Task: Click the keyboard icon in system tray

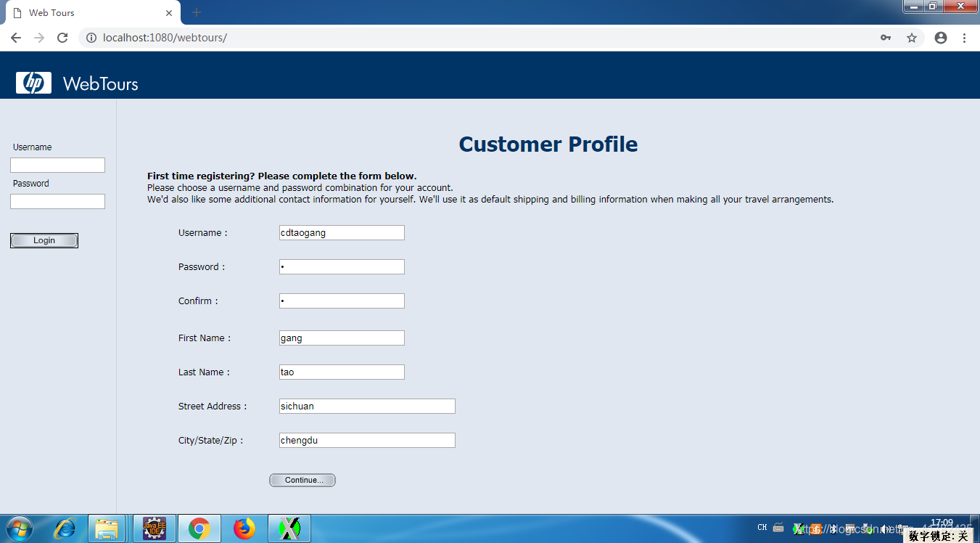Action: (778, 528)
